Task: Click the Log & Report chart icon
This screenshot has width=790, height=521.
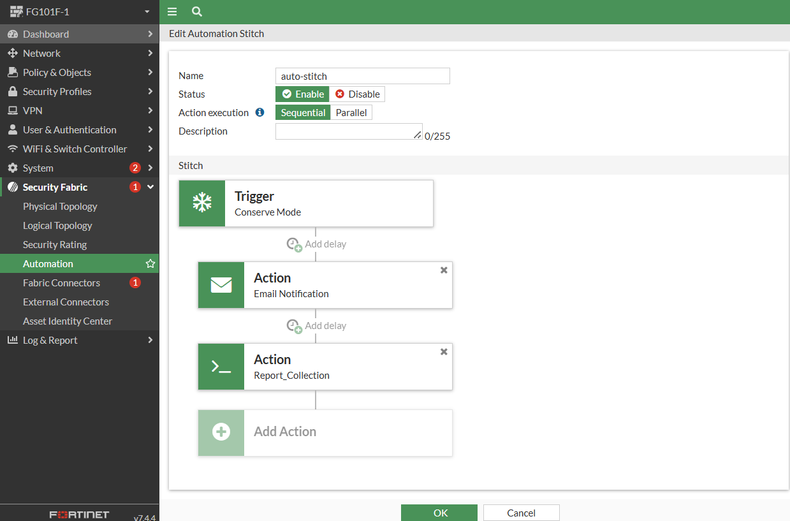Action: pos(13,340)
